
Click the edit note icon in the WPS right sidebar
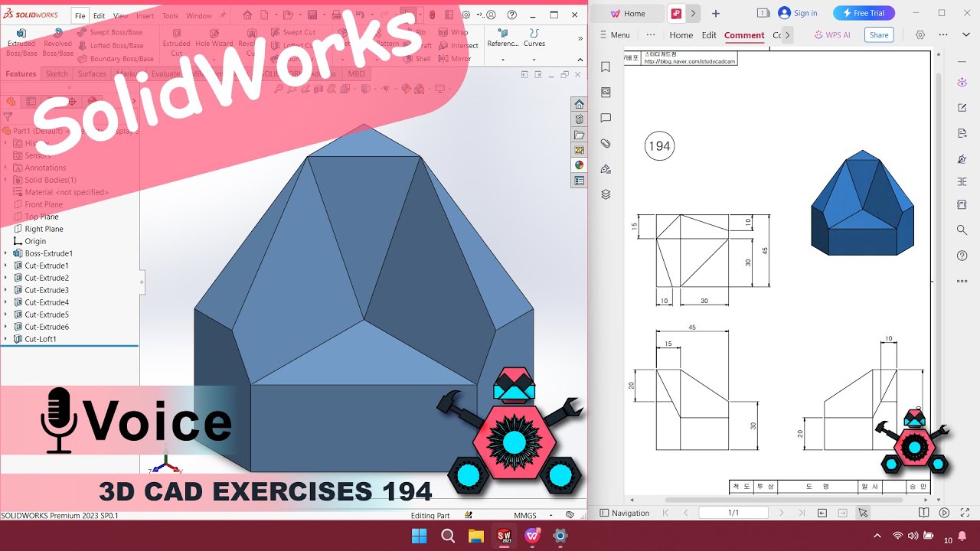pyautogui.click(x=962, y=108)
